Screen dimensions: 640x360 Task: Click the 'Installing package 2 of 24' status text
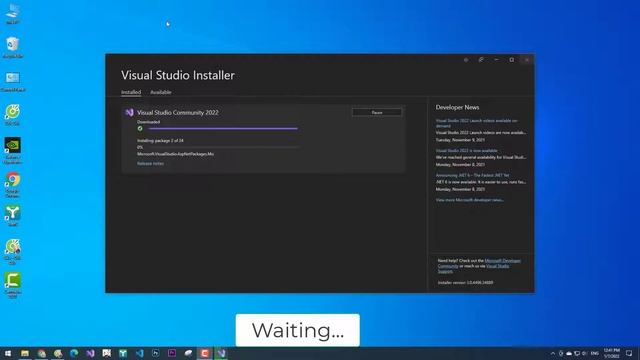(160, 140)
